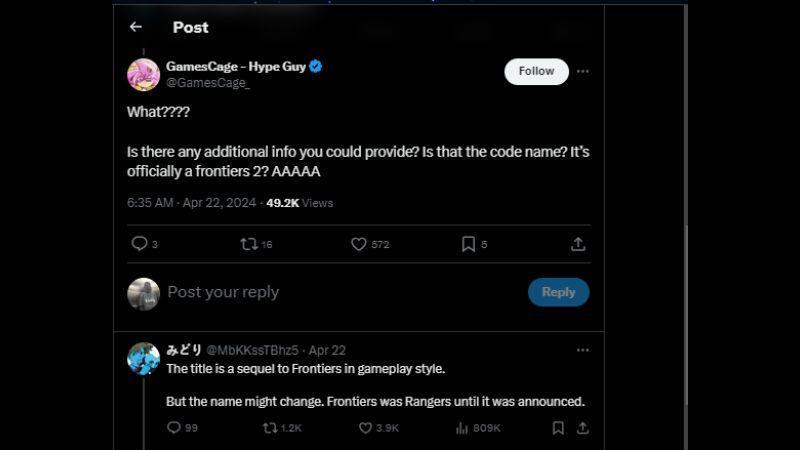This screenshot has height=450, width=800.
Task: View analytics of みどり reply
Action: point(462,428)
